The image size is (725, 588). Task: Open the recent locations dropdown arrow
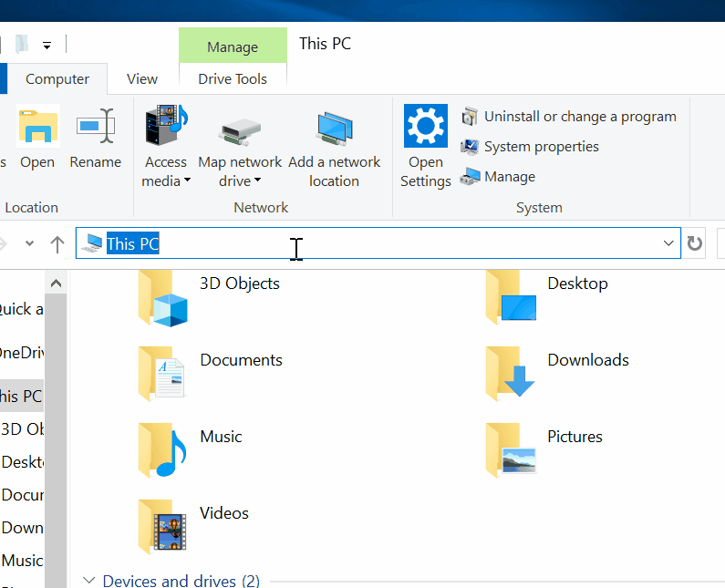(x=29, y=243)
